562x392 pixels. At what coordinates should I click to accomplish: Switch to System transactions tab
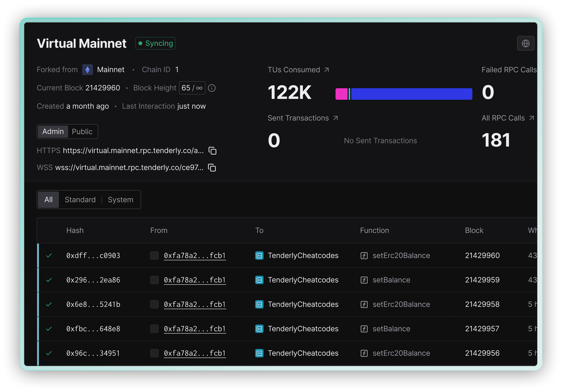click(x=121, y=200)
